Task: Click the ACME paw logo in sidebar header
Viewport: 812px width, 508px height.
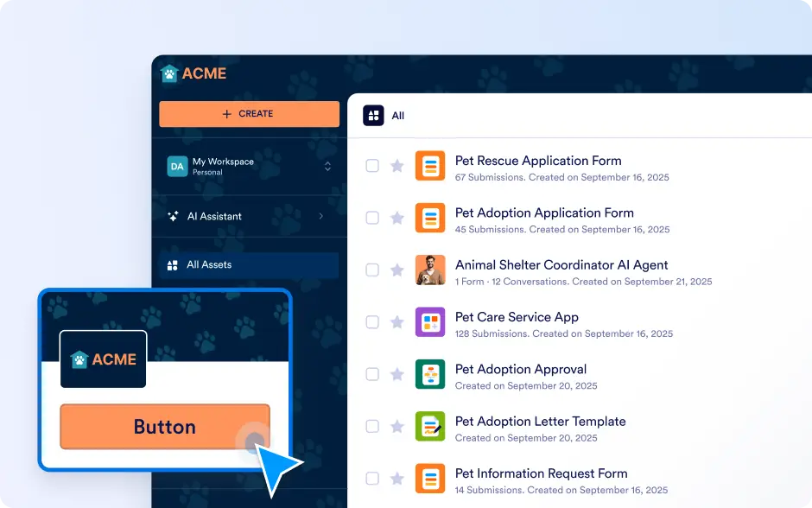Action: 169,74
